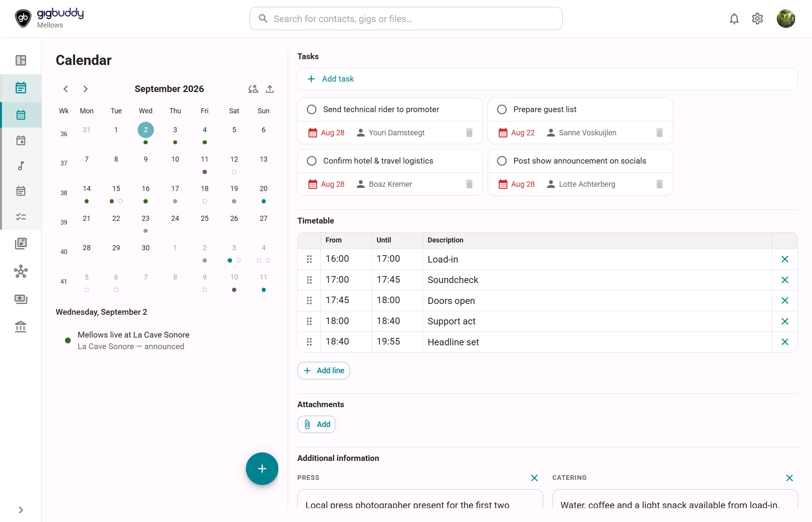
Task: Open the payments money sidebar icon
Action: point(21,299)
